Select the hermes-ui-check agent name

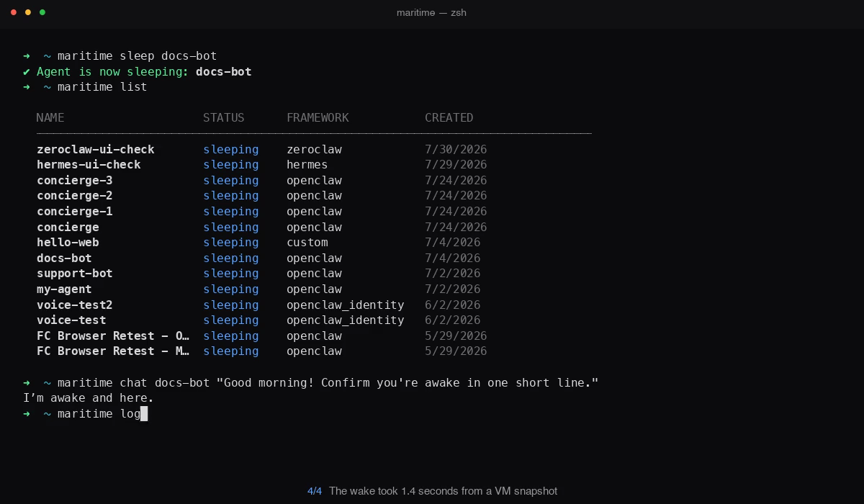coord(89,164)
